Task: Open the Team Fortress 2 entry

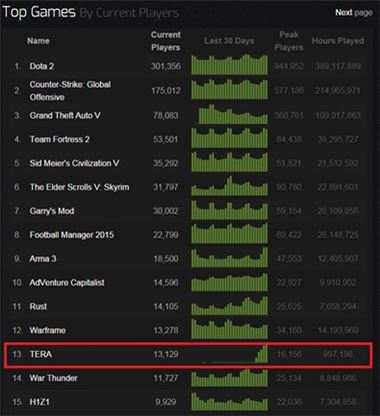Action: coord(60,139)
